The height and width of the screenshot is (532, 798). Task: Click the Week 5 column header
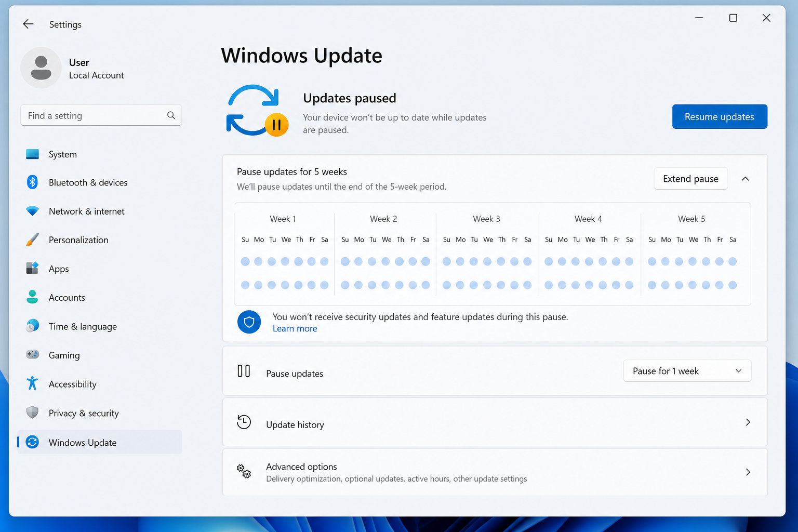(691, 219)
